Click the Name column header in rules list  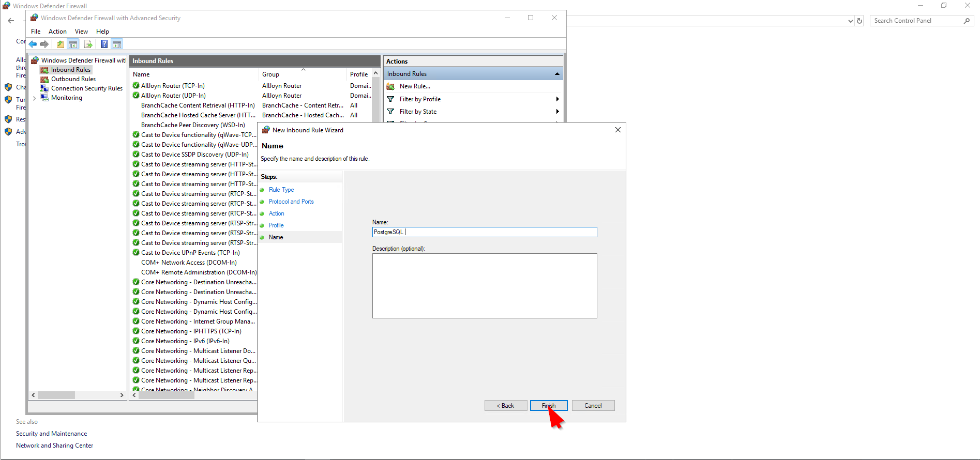tap(194, 74)
